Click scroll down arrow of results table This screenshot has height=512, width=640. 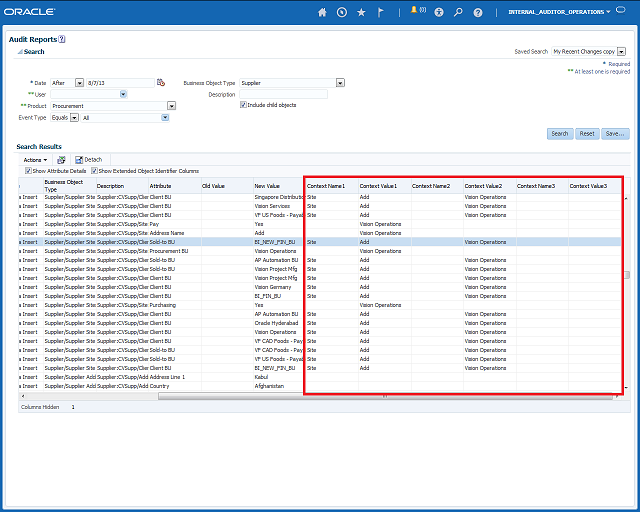(x=627, y=387)
